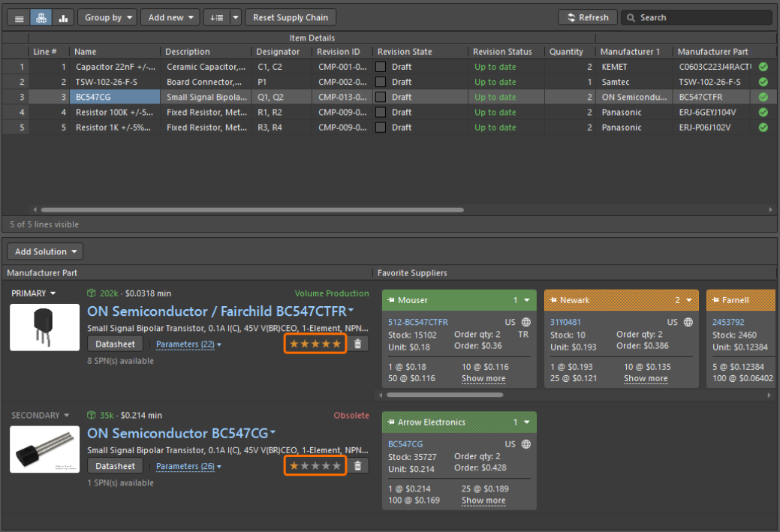Click the stock cube icon beside 35k
Screen dimensions: 780x532
click(x=91, y=415)
